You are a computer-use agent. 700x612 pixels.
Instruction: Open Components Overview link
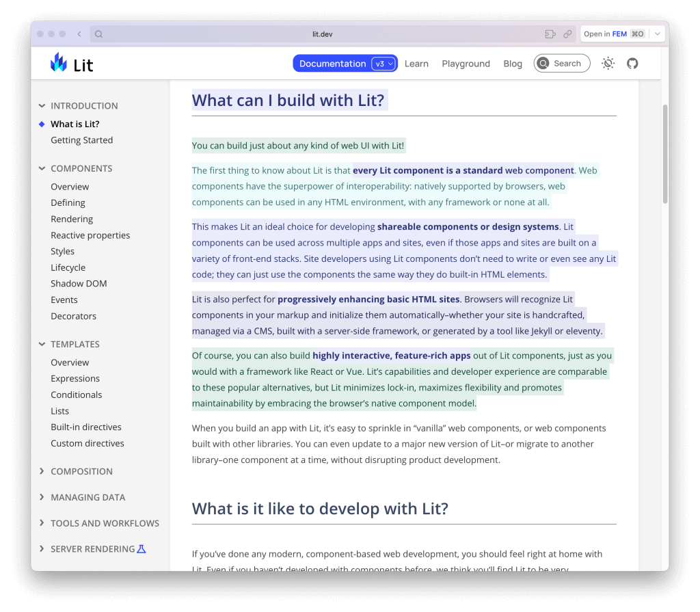coord(70,187)
